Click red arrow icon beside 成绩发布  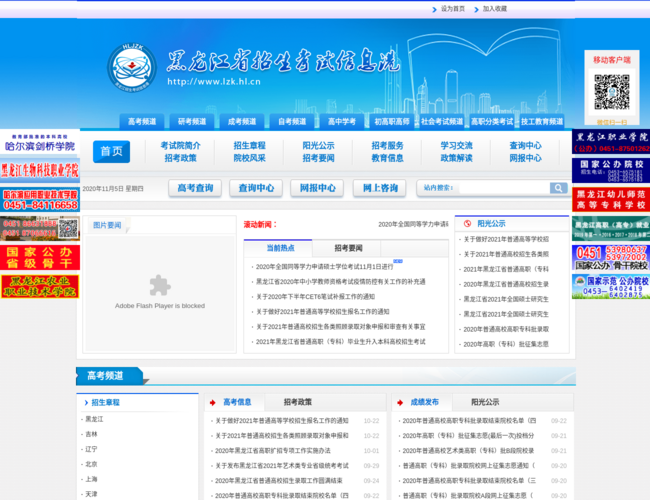point(400,402)
